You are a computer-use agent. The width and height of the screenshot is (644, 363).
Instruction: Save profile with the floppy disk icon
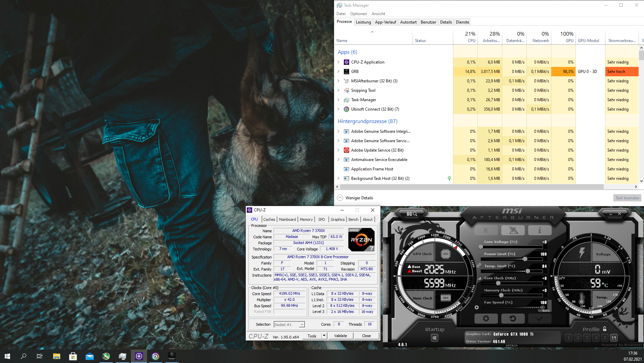614,338
